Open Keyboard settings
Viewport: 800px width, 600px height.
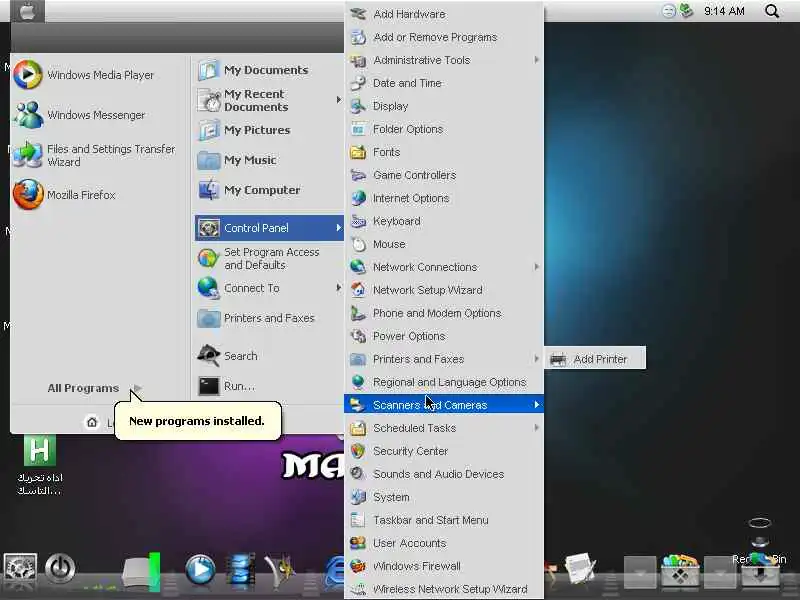pyautogui.click(x=444, y=220)
